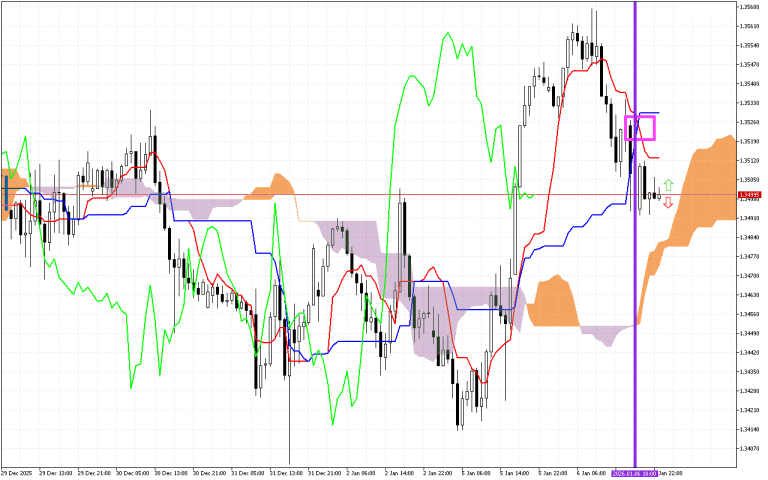Screen dimensions: 768x480
Task: Click the 1.34420 price scale label
Action: pos(749,352)
